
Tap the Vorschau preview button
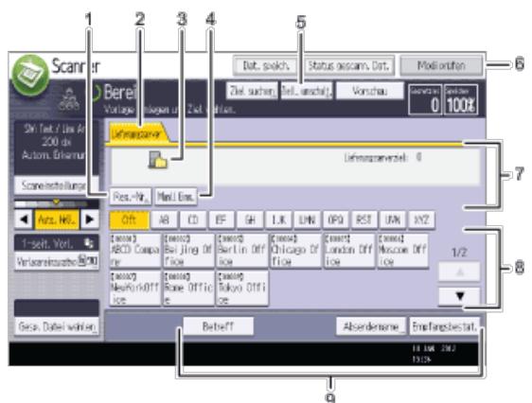(x=370, y=91)
